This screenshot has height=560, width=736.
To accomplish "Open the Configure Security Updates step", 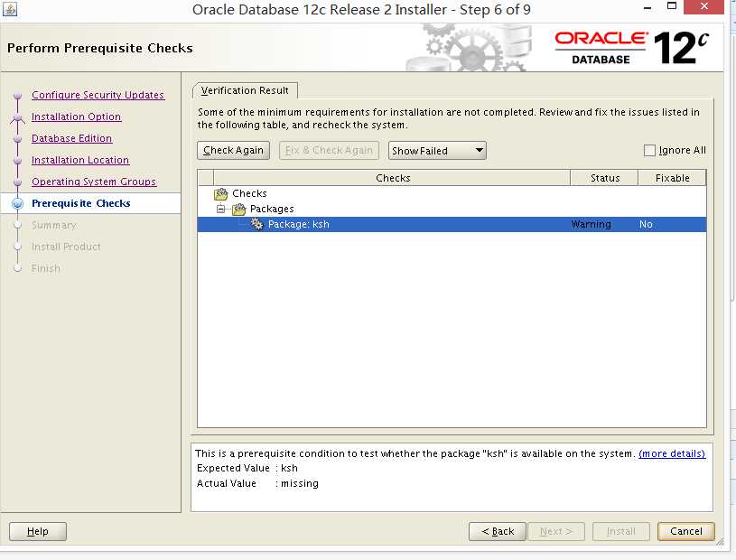I will coord(98,95).
